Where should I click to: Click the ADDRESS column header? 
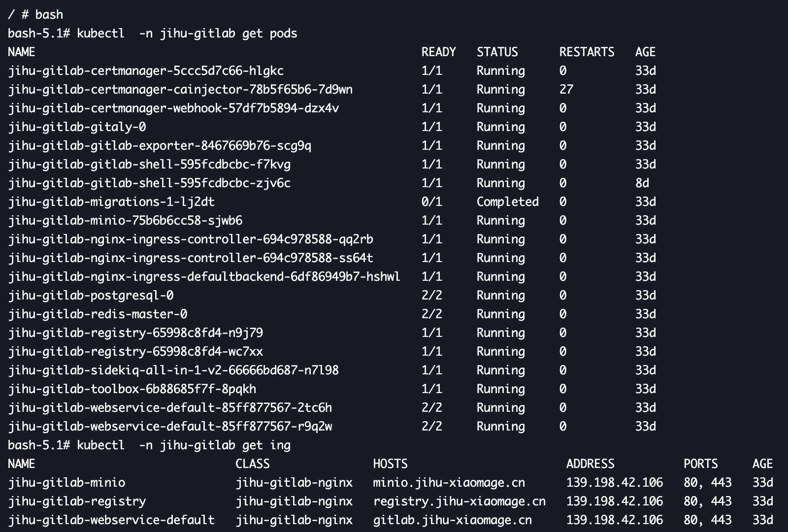[x=591, y=464]
